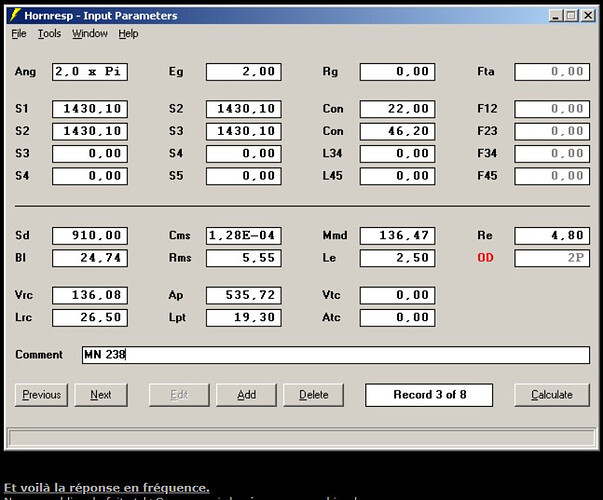The image size is (603, 500).
Task: Delete the current record
Action: pyautogui.click(x=313, y=395)
